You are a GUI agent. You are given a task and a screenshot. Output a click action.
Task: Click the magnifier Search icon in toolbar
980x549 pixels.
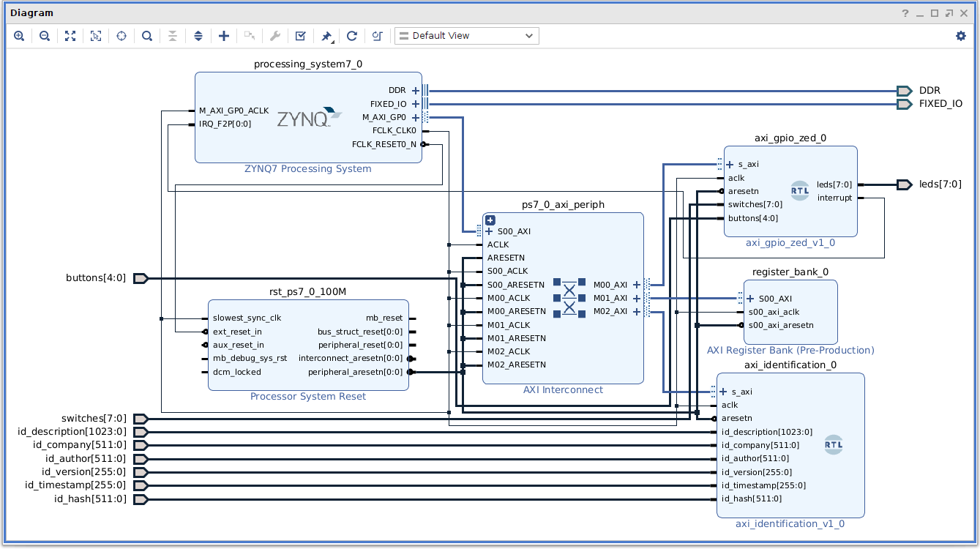coord(147,36)
